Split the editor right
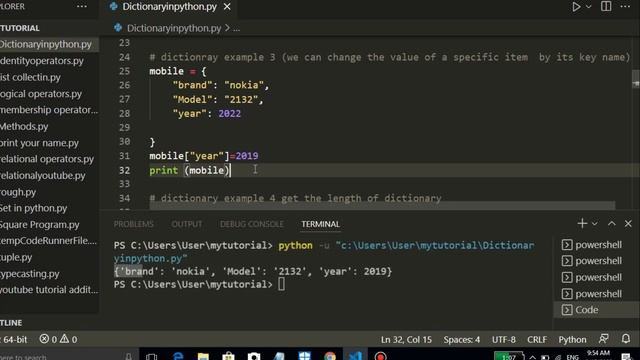Viewport: 640px width, 360px height. click(x=606, y=7)
